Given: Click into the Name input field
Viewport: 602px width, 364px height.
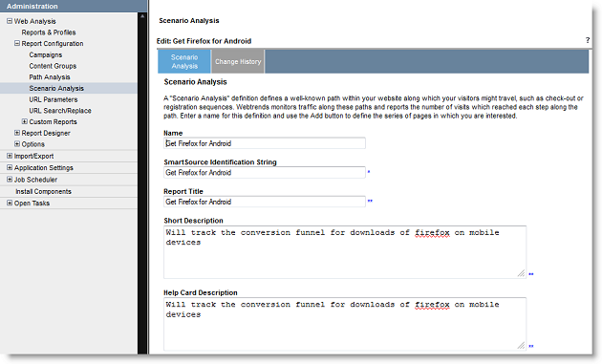Looking at the screenshot, I should click(265, 143).
